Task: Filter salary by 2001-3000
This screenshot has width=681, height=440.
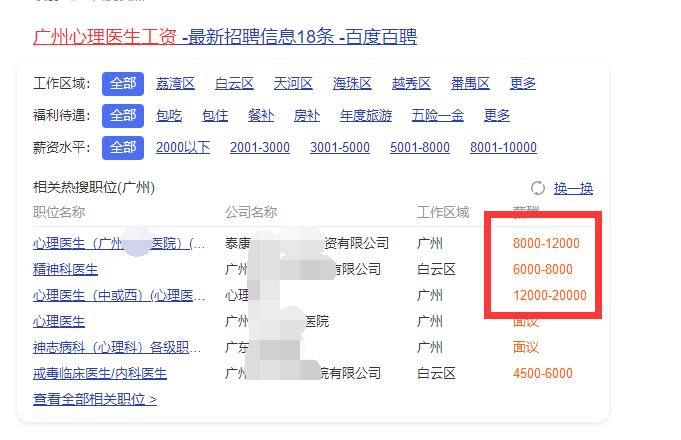Action: point(260,148)
